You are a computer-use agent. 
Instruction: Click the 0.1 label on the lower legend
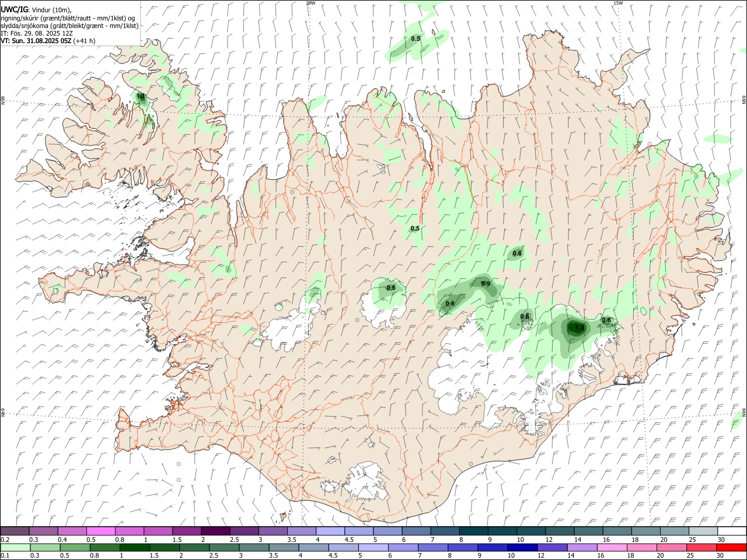click(x=5, y=556)
